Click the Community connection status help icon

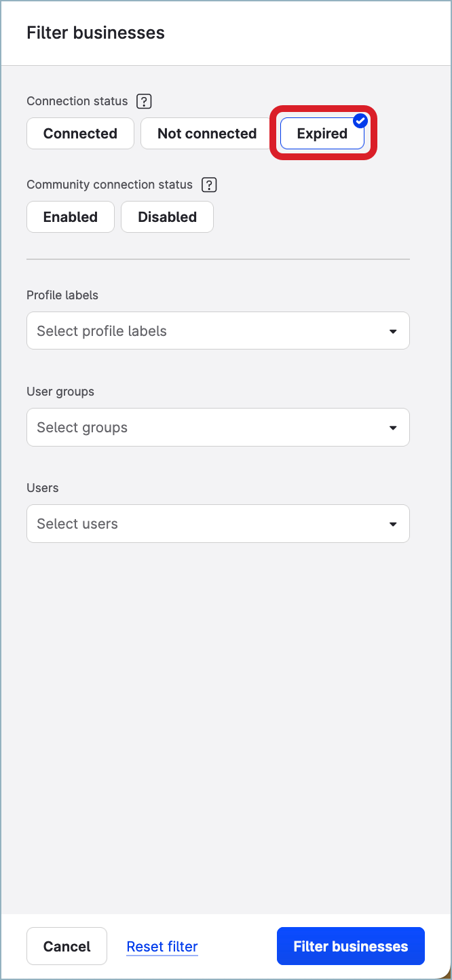pos(209,185)
